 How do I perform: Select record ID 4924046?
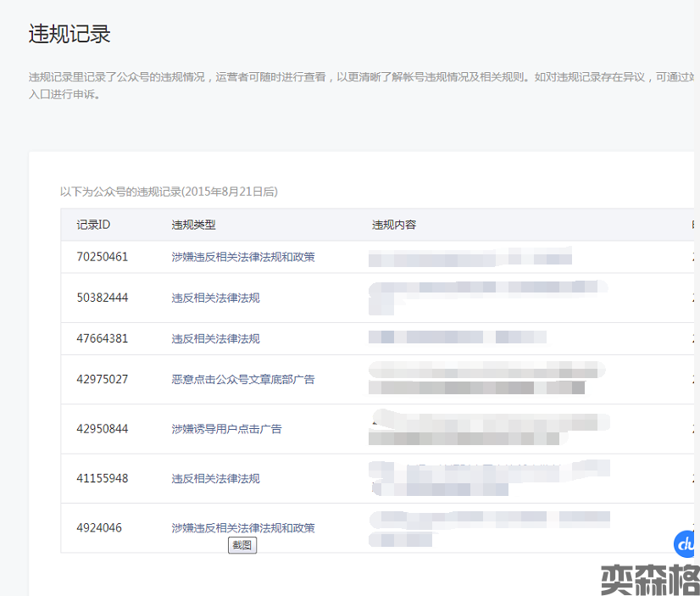click(x=99, y=528)
